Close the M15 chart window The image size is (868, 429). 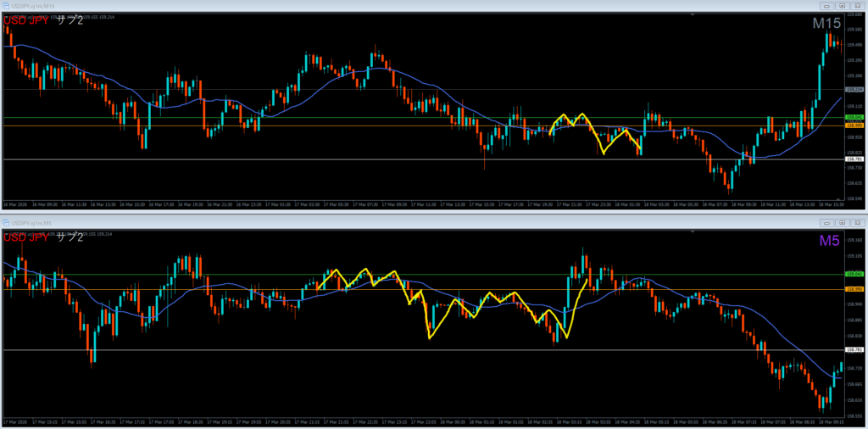(x=859, y=6)
